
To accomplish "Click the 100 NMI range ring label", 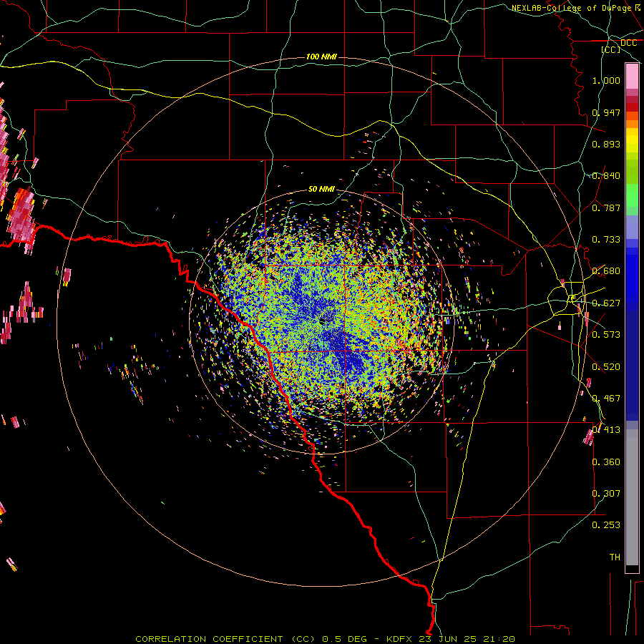I will coord(321,57).
